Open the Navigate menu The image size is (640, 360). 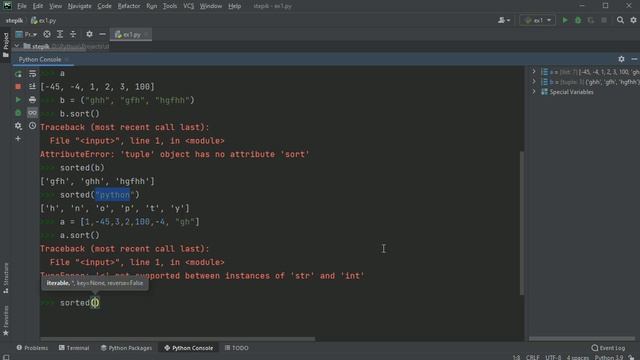point(80,6)
